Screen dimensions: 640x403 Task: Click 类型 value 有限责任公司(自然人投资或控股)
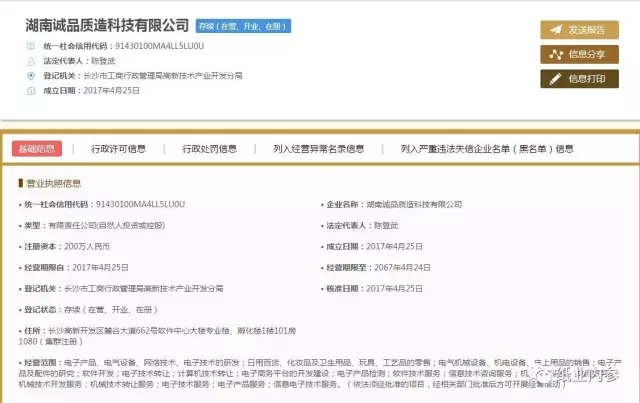[107, 225]
